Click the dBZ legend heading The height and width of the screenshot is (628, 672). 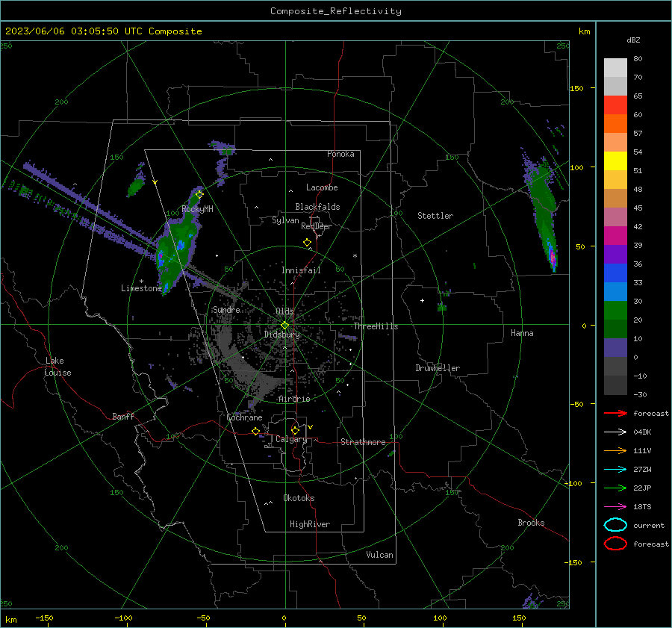tap(633, 40)
